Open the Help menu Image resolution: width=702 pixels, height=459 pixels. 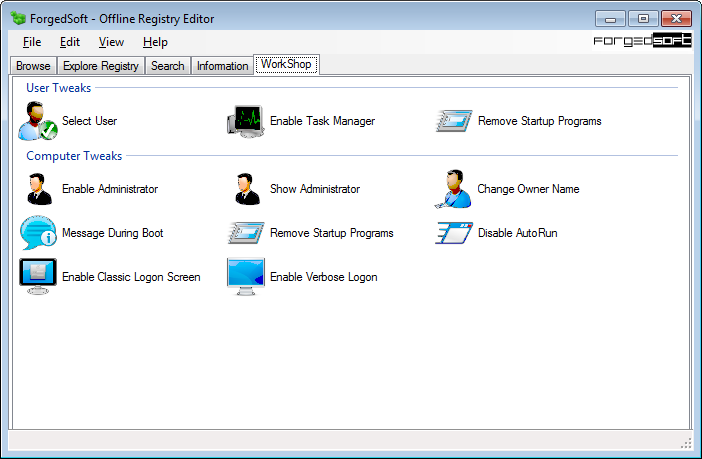(x=155, y=42)
